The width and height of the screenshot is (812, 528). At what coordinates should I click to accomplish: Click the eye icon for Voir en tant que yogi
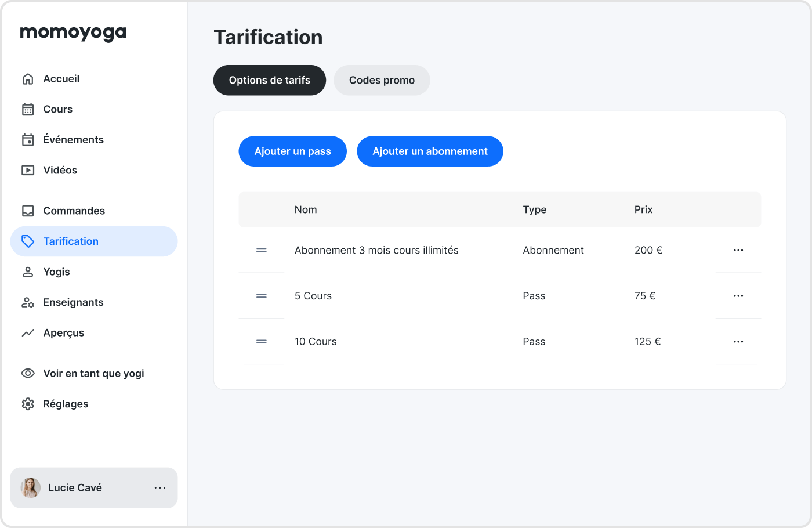click(28, 373)
